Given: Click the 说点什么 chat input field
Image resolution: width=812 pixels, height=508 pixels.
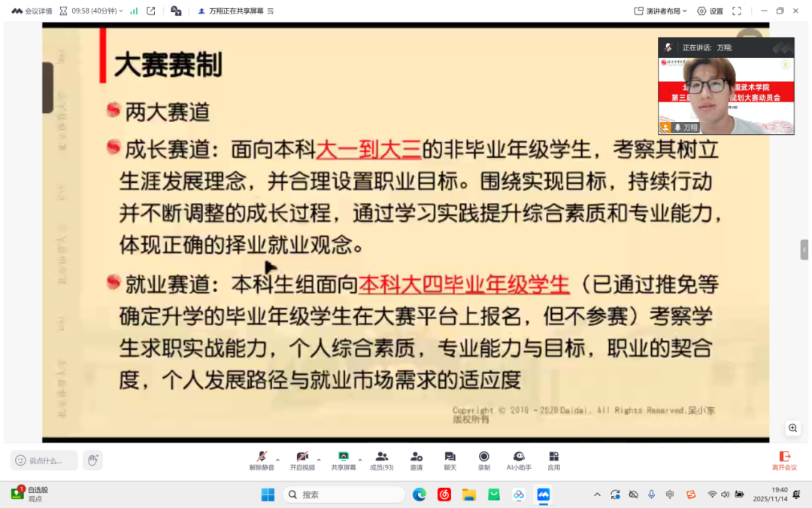Looking at the screenshot, I should (45, 460).
